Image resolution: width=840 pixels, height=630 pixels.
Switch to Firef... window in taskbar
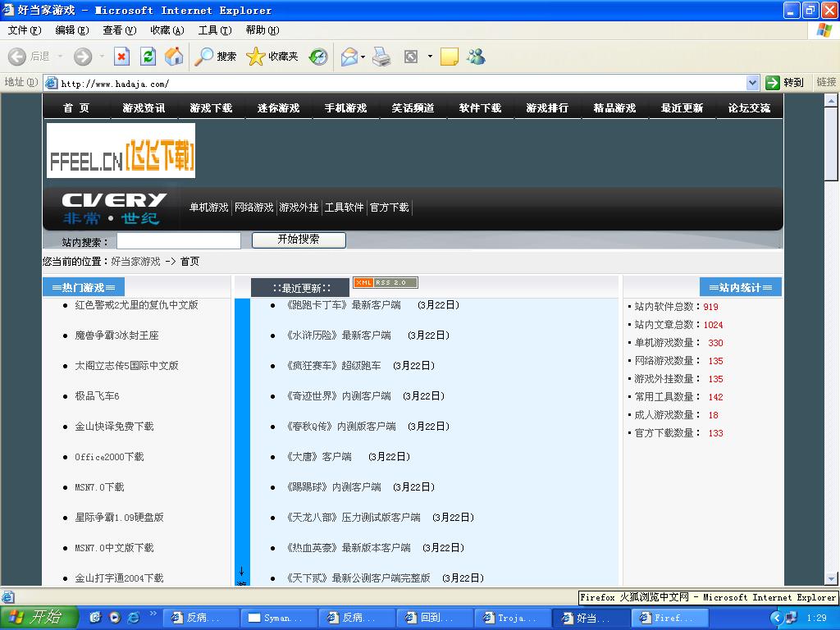(x=669, y=619)
